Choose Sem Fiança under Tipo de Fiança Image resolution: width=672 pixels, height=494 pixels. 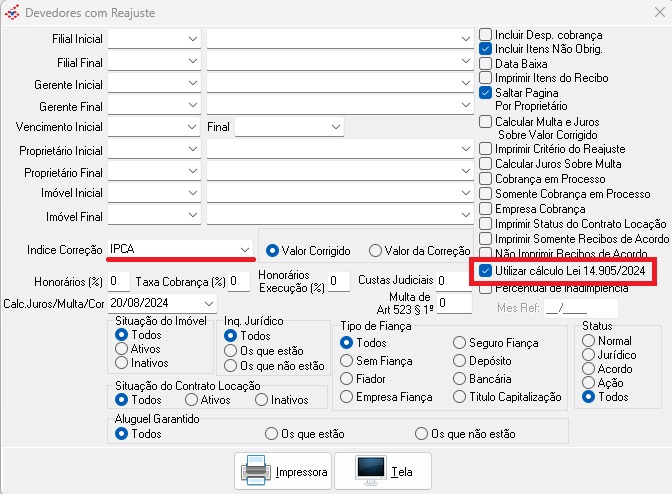(347, 361)
